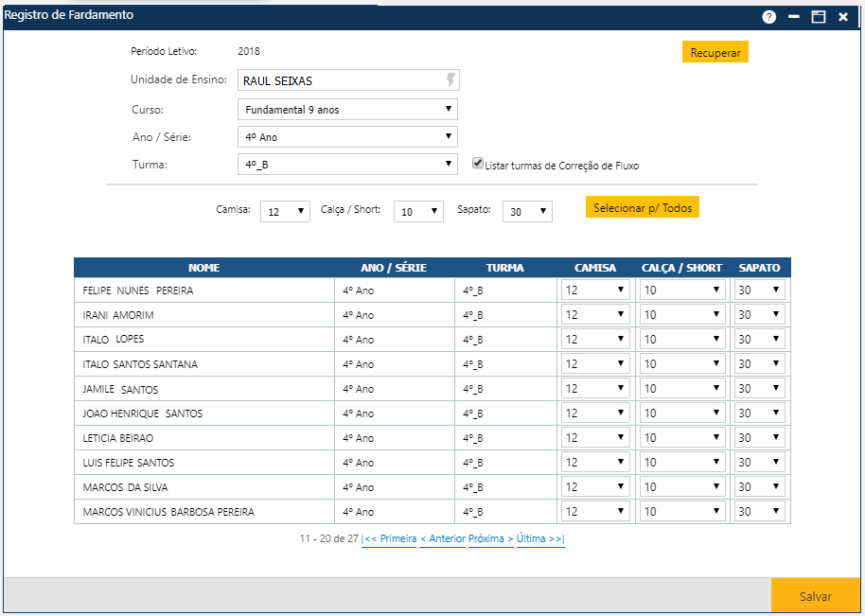Minimize the Registro de Fardamento window
Screen dimensions: 865x616
click(794, 17)
